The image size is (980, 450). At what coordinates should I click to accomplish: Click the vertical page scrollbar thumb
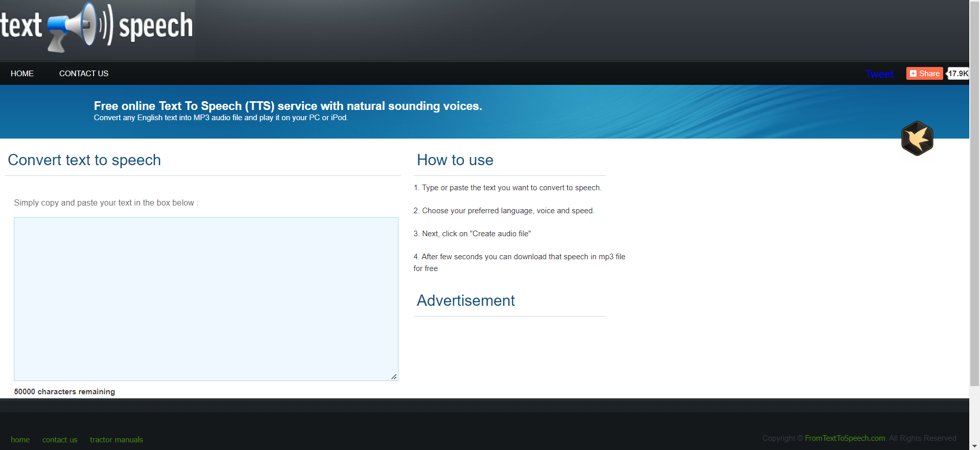[x=974, y=194]
